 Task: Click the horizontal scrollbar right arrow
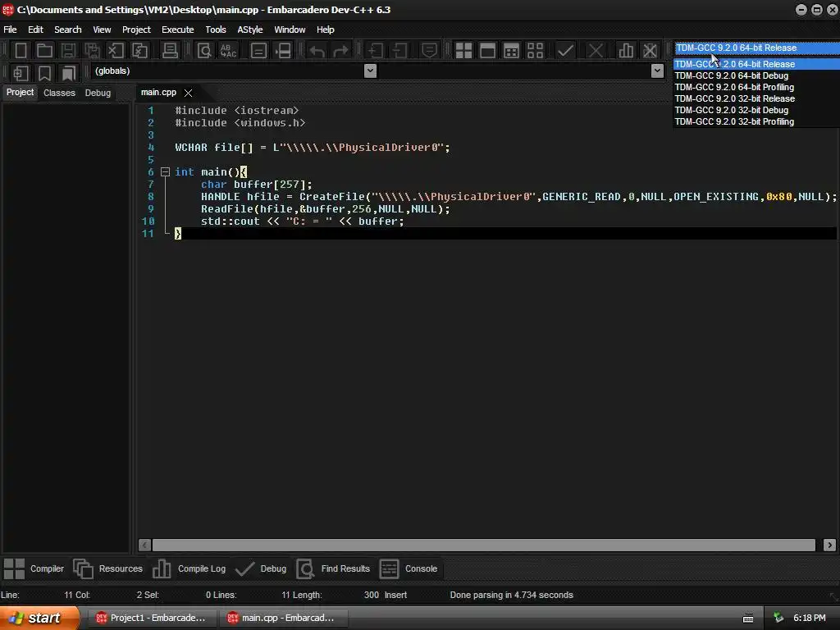click(829, 545)
